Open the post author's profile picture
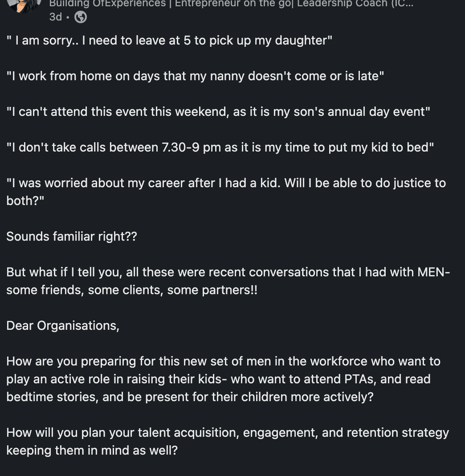 click(x=25, y=4)
